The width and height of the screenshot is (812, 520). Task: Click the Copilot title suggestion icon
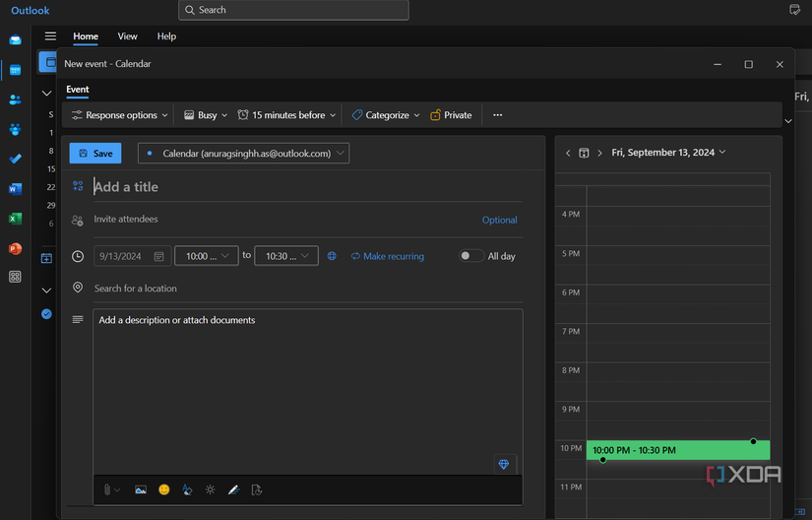(78, 186)
